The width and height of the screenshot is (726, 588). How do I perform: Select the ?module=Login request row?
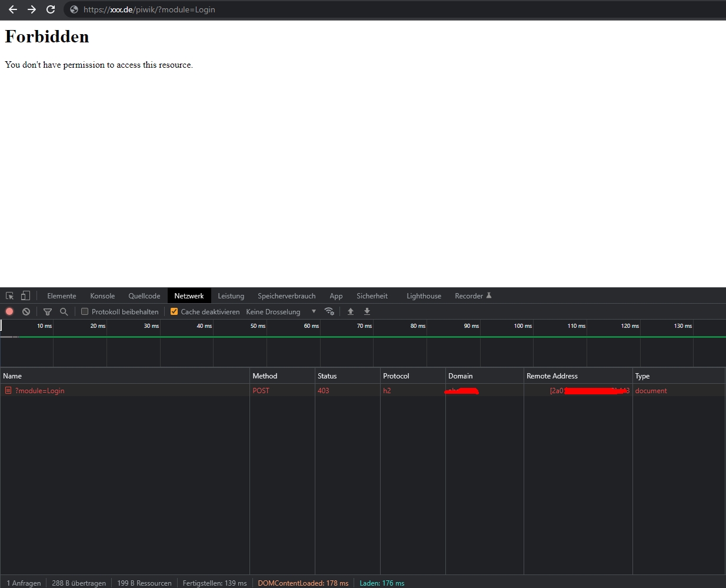362,390
